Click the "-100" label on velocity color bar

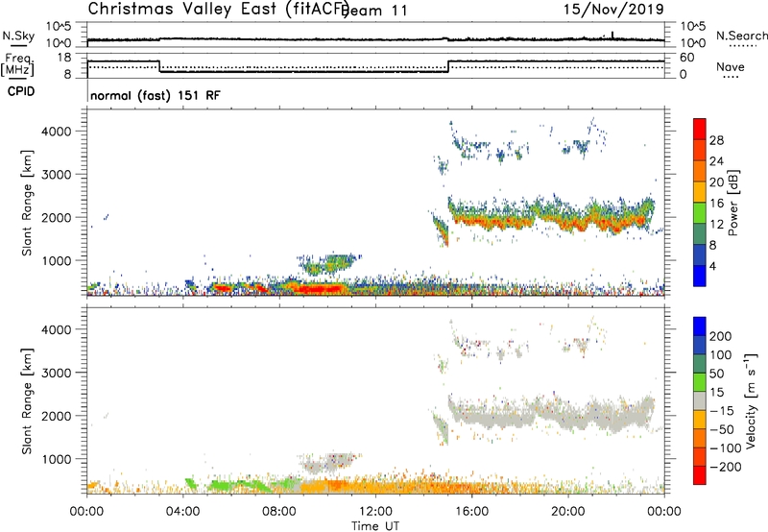725,448
